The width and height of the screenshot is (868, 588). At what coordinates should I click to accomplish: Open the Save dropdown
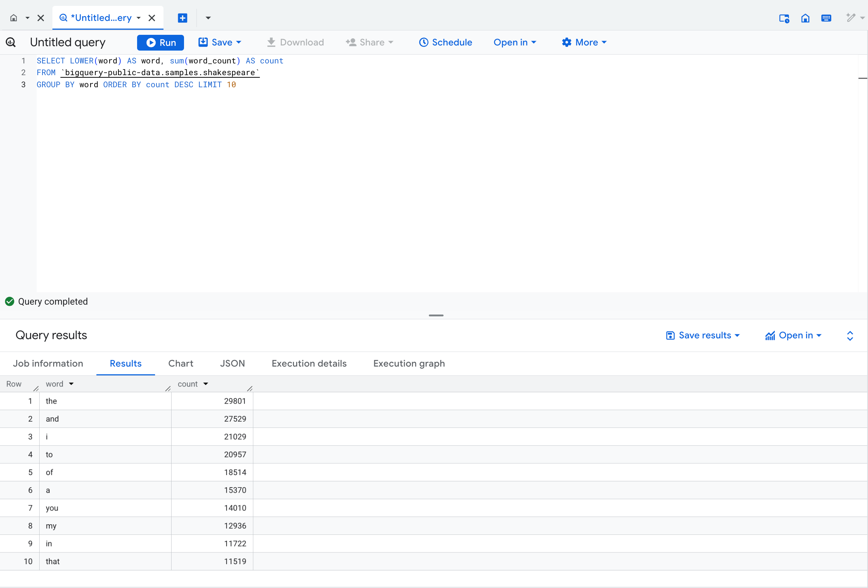[220, 42]
